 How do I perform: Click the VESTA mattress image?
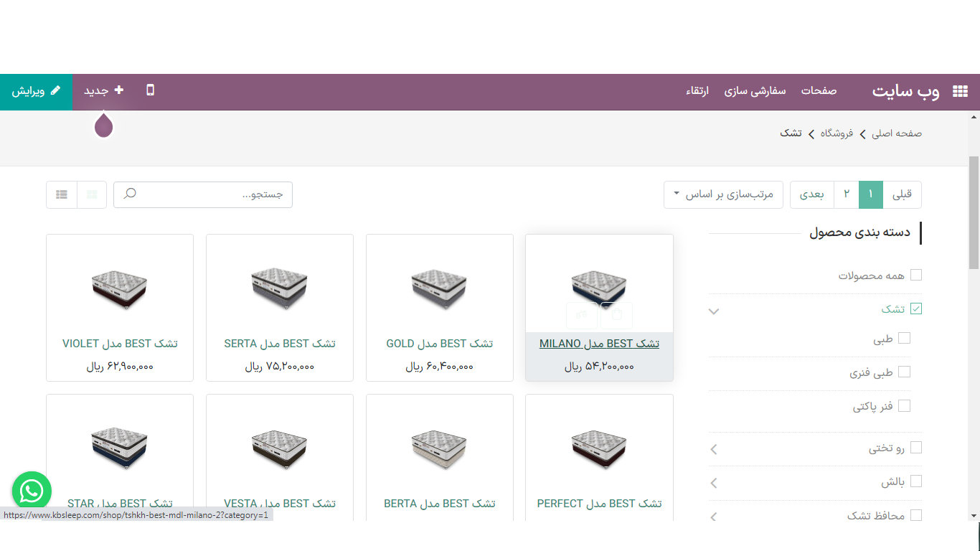pos(280,448)
